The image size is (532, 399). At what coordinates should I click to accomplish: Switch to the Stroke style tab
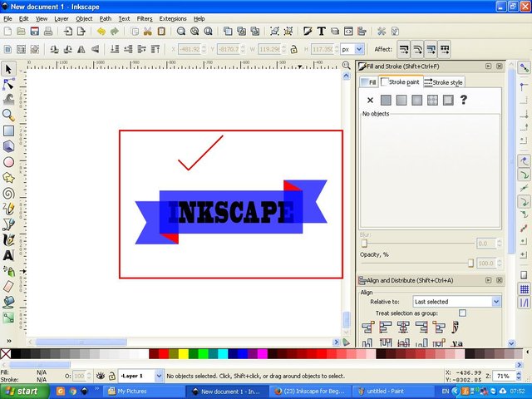click(x=443, y=82)
